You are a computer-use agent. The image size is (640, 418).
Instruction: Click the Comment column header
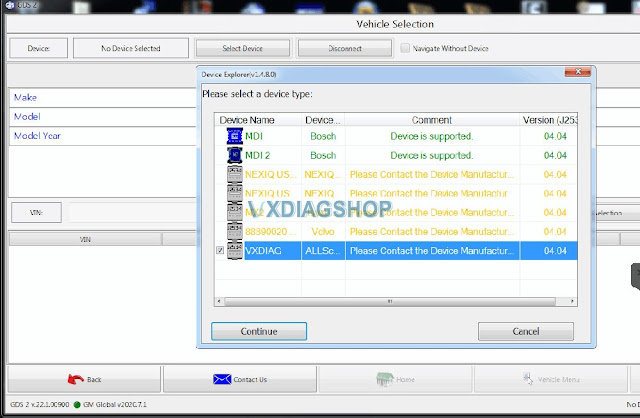(432, 120)
